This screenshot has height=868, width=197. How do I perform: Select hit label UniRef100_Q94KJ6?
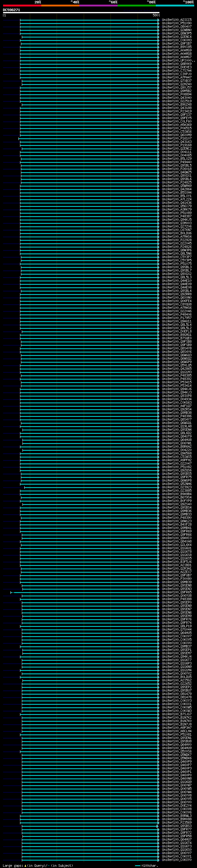click(177, 389)
